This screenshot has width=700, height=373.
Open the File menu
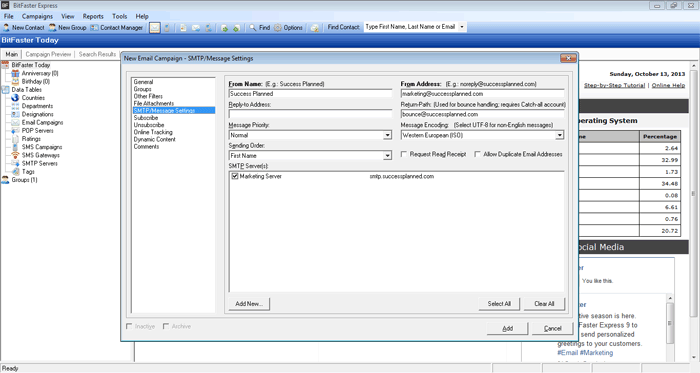8,16
